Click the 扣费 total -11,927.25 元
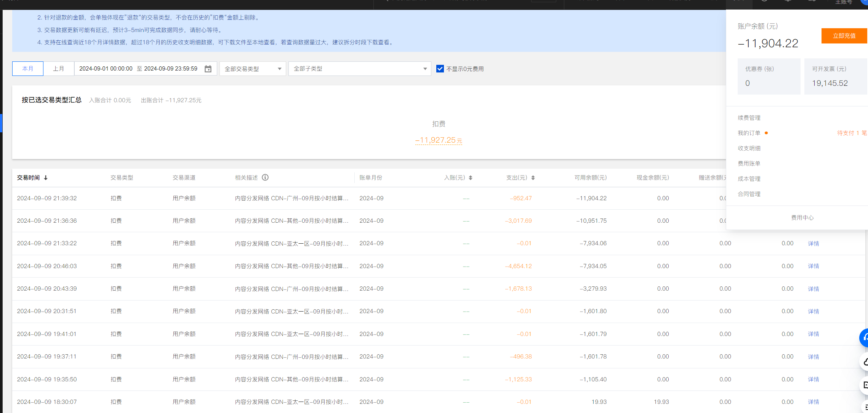This screenshot has width=868, height=413. coord(439,140)
